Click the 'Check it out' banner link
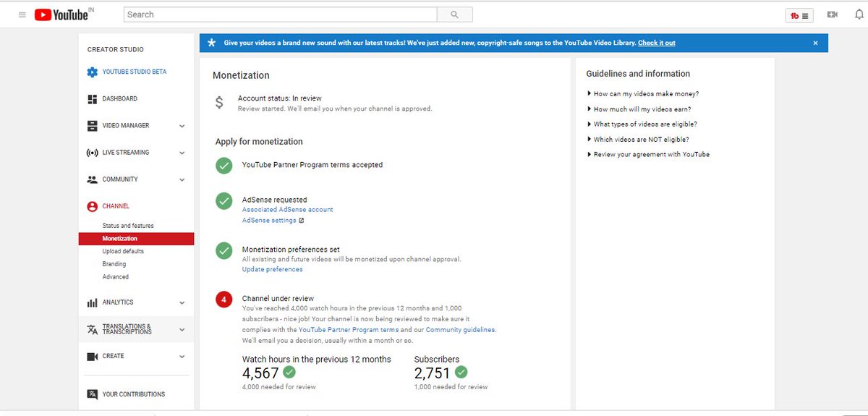Viewport: 868px width, 416px height. [656, 43]
